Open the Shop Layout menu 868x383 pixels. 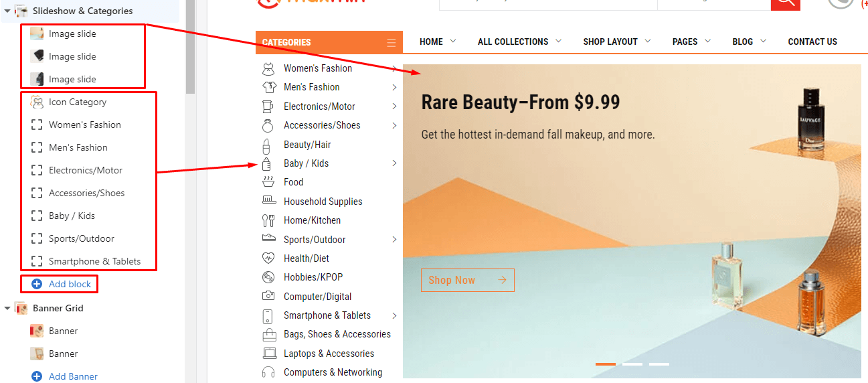point(616,42)
